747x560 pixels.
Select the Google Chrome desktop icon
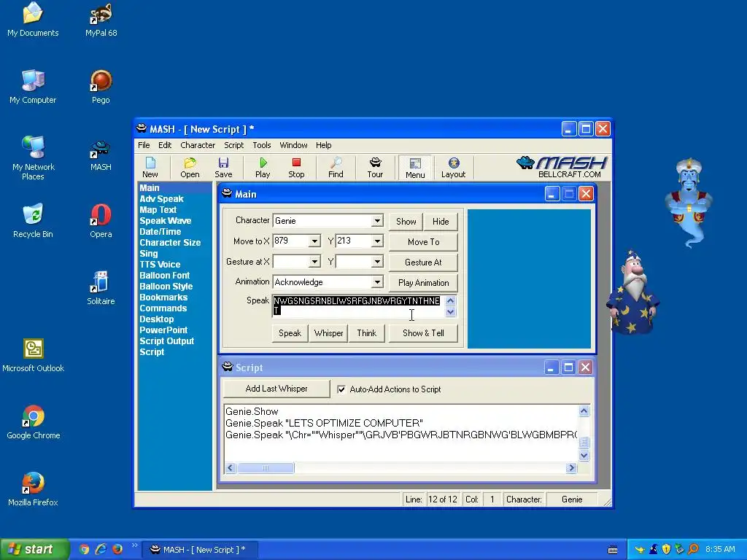[34, 422]
